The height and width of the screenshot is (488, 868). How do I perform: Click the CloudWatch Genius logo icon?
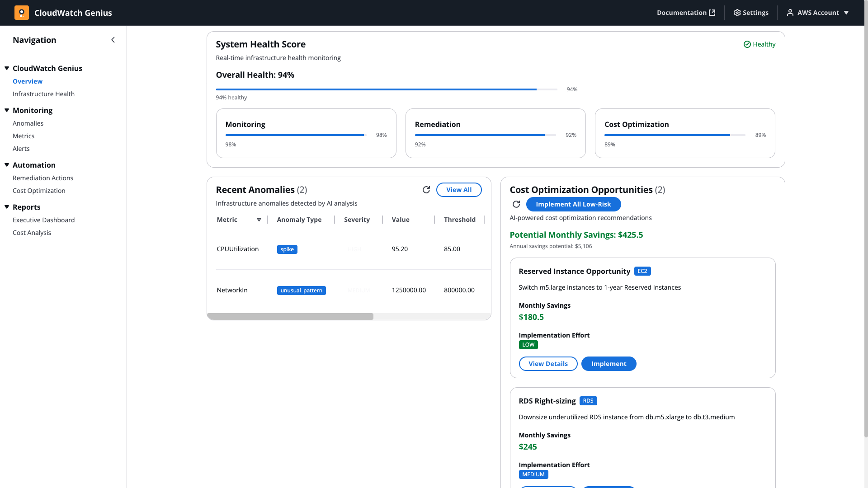(x=21, y=13)
